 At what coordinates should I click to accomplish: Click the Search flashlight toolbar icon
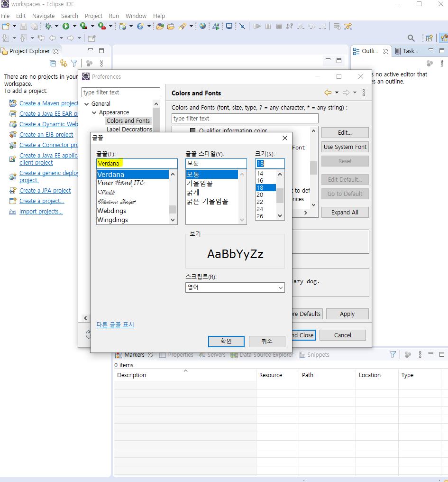tap(183, 27)
